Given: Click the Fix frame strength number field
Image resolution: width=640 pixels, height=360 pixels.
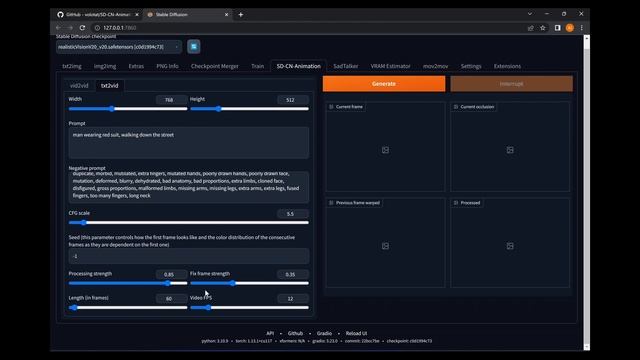Looking at the screenshot, I should click(x=293, y=274).
